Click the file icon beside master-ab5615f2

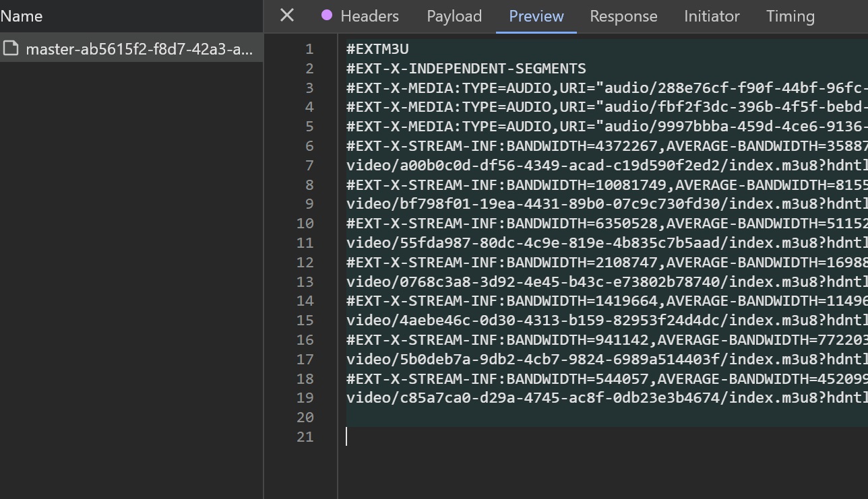pyautogui.click(x=10, y=48)
